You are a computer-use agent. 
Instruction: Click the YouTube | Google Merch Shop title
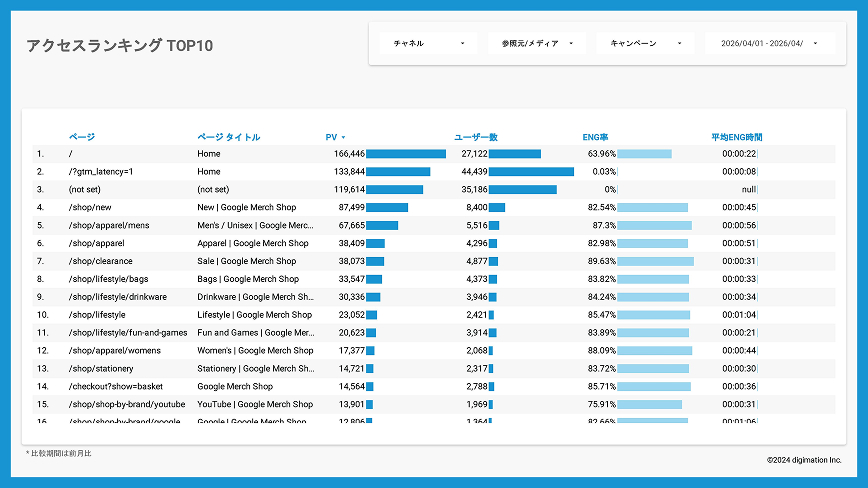pos(255,404)
